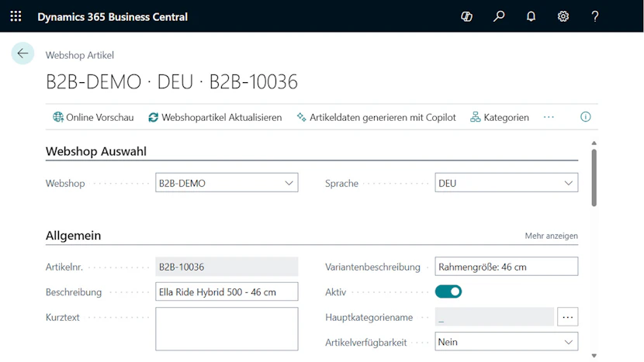
Task: Open Copilot from the top bar
Action: 466,16
